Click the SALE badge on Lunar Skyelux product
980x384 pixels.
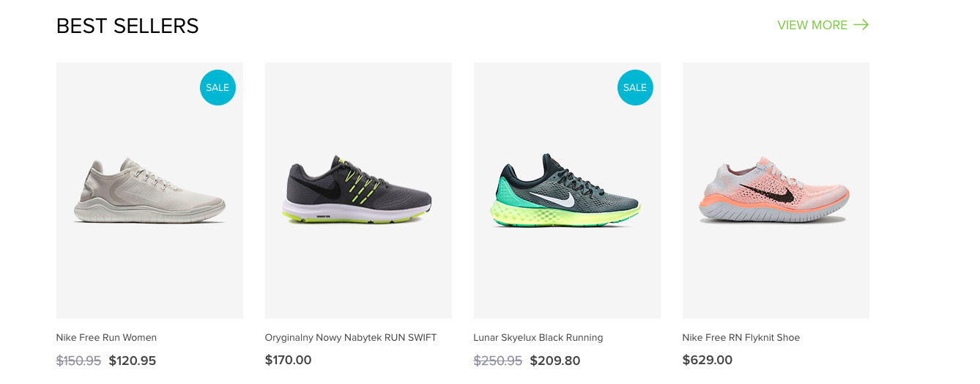635,87
